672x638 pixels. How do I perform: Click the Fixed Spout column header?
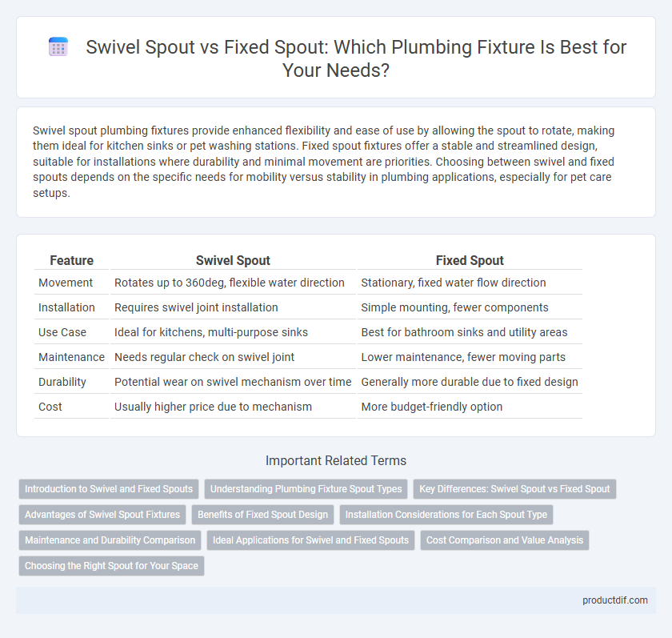click(470, 260)
